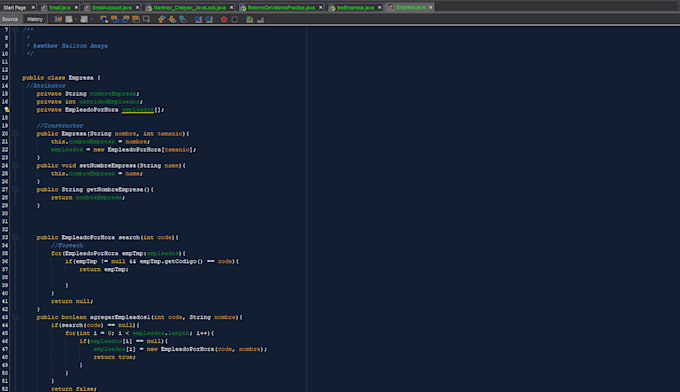Stop macro recording square icon
The image size is (680, 392).
(235, 20)
